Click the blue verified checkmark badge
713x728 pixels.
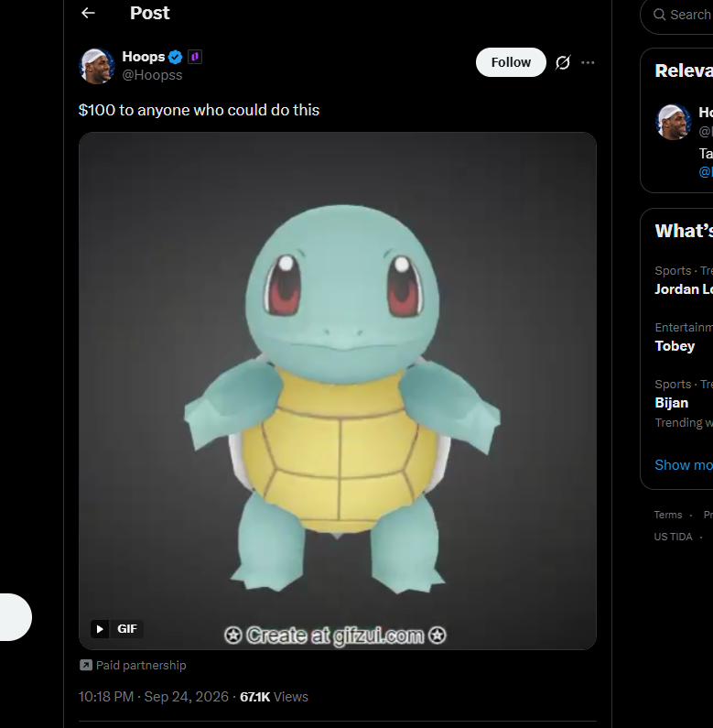coord(176,57)
